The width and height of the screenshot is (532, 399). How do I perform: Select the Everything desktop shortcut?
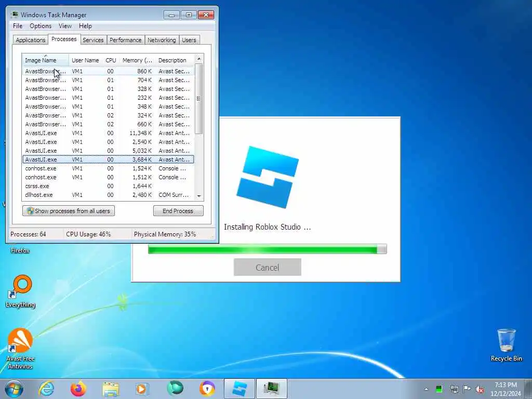pos(20,291)
